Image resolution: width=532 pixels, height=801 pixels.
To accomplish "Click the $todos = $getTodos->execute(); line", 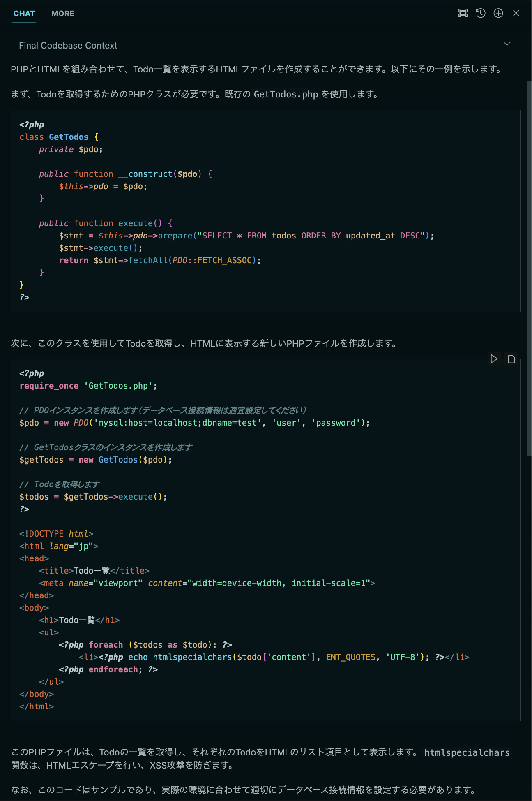I will pos(93,497).
